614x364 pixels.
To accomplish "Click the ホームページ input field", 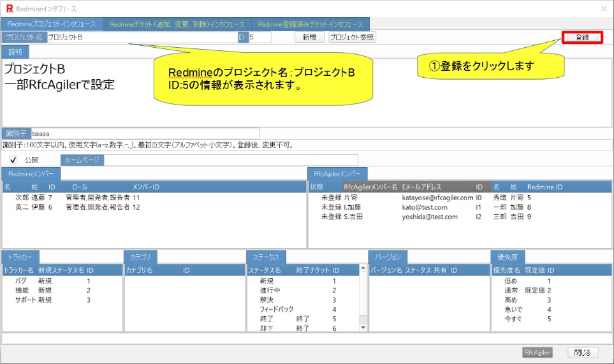I will coord(231,160).
